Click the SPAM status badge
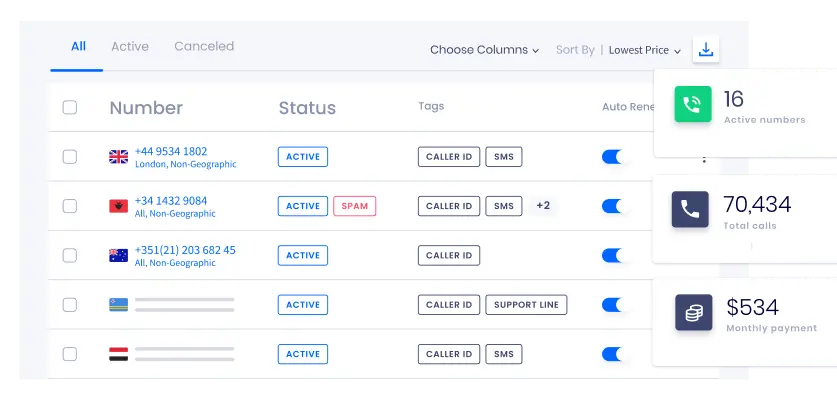 (354, 206)
